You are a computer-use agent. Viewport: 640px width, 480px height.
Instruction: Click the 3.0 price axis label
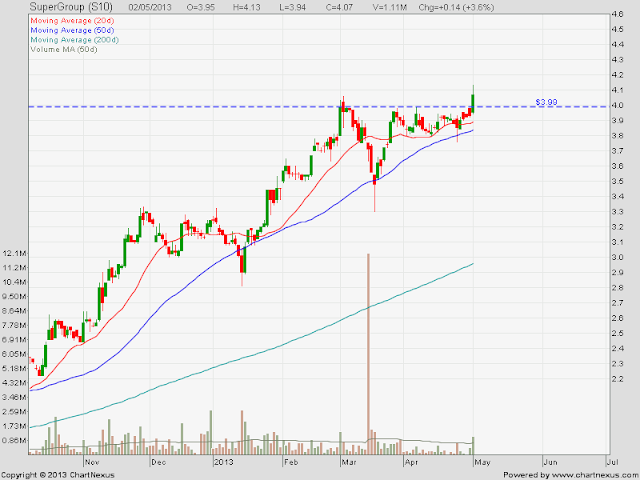[617, 257]
